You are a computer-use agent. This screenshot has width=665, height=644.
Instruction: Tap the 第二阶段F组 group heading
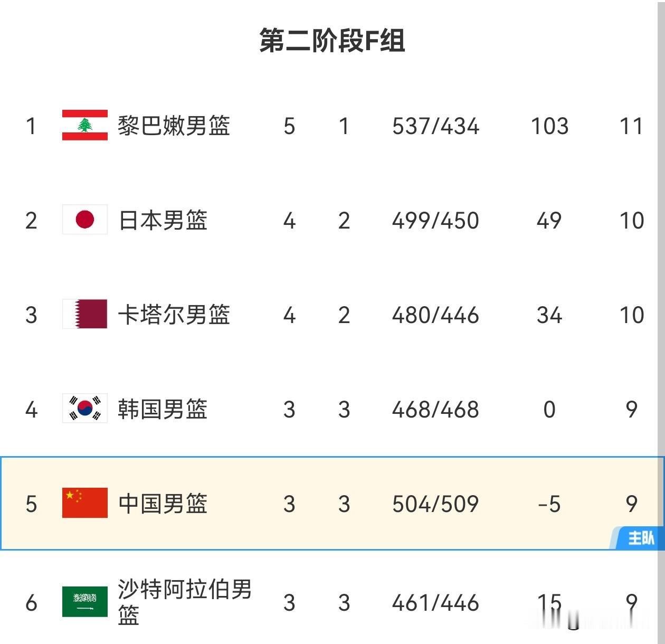(332, 41)
